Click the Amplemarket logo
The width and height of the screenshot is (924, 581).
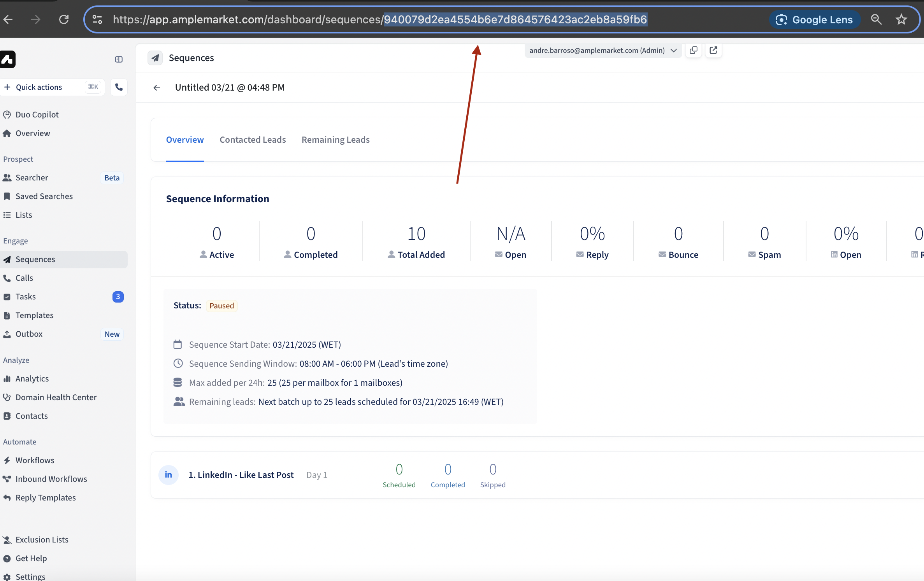(x=7, y=59)
